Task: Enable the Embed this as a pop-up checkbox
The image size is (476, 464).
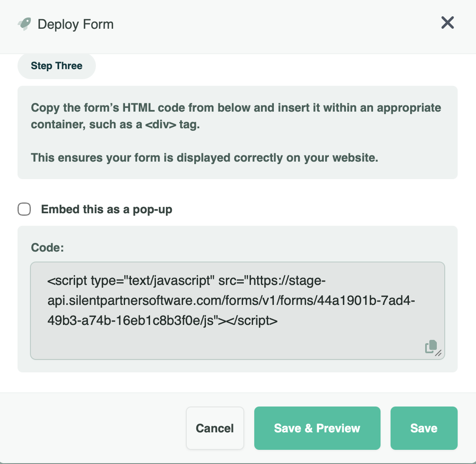Action: click(24, 209)
